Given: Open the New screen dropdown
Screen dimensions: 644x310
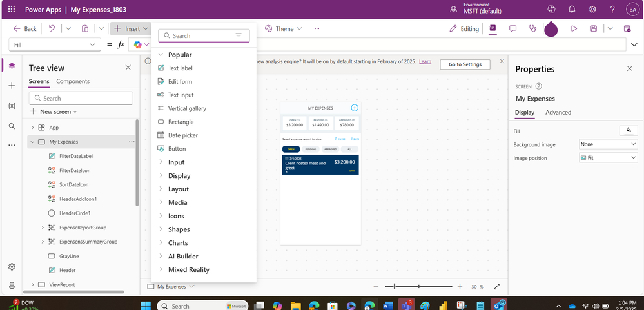Looking at the screenshot, I should pos(54,111).
